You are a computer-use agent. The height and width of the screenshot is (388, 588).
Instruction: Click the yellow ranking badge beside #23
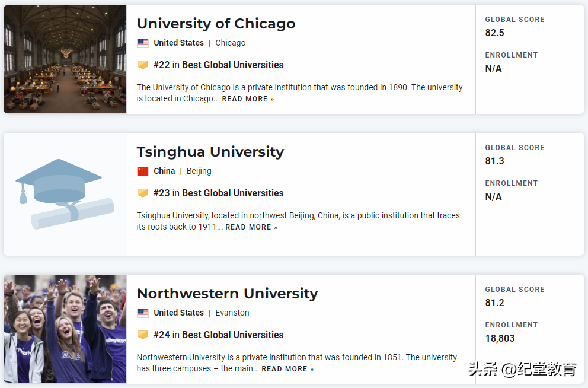pyautogui.click(x=143, y=193)
